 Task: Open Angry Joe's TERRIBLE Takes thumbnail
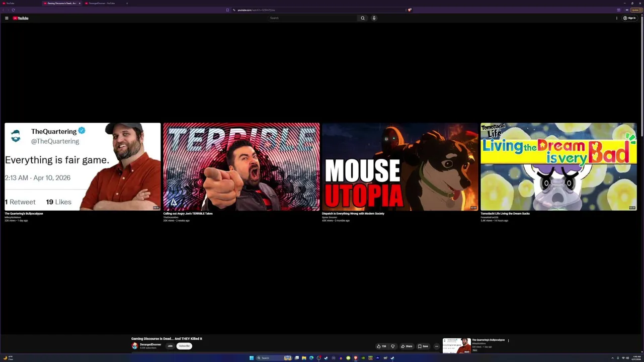tap(241, 166)
